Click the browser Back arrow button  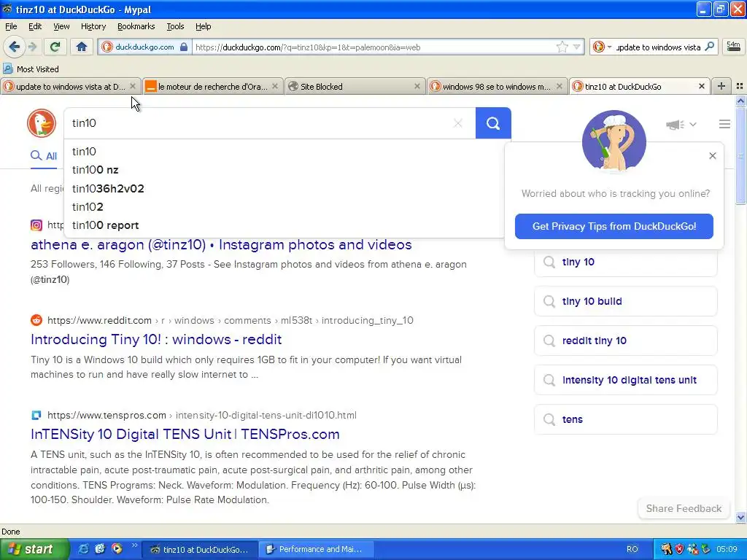pos(14,47)
